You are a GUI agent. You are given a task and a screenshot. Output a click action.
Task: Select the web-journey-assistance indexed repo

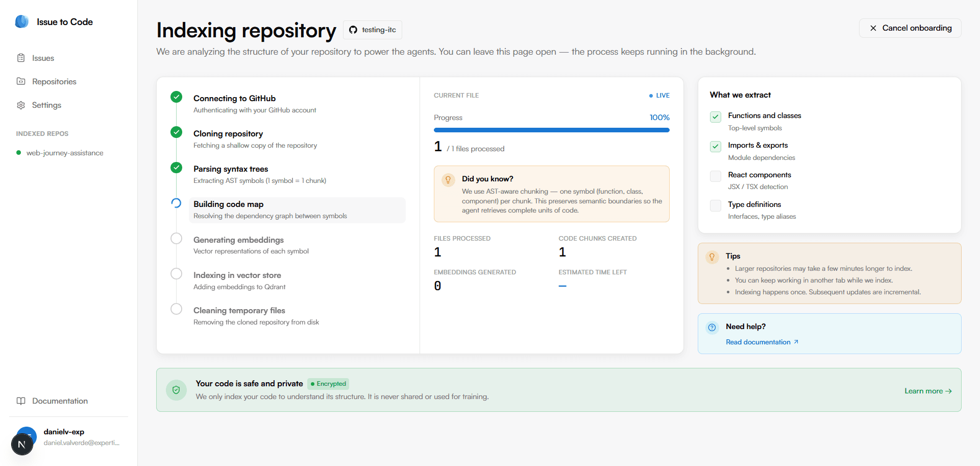click(x=65, y=153)
